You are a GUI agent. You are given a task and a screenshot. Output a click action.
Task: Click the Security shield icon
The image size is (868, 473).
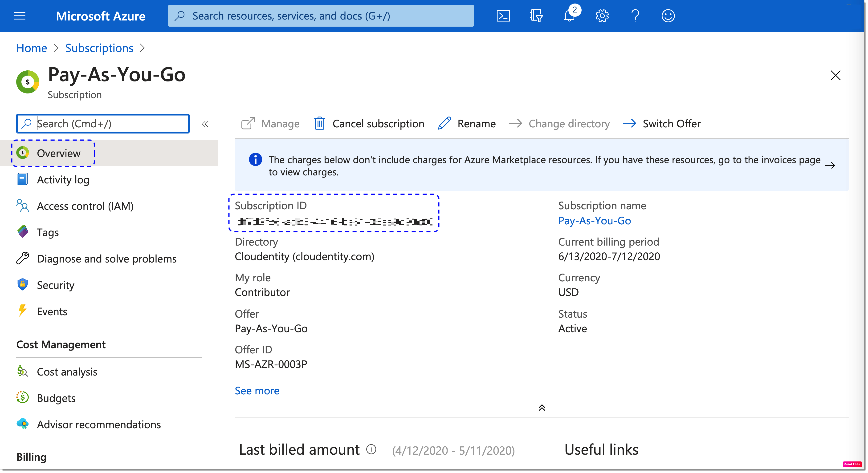[x=22, y=285]
